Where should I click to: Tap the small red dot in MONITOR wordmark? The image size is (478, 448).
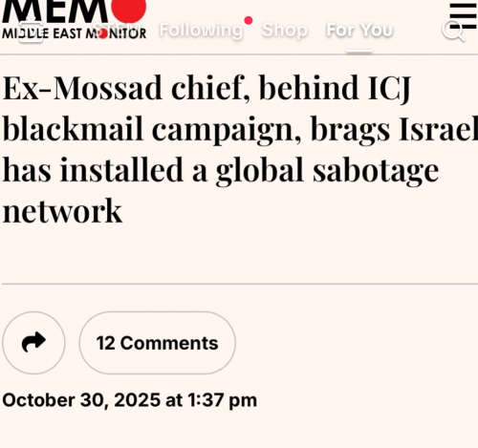point(102,33)
